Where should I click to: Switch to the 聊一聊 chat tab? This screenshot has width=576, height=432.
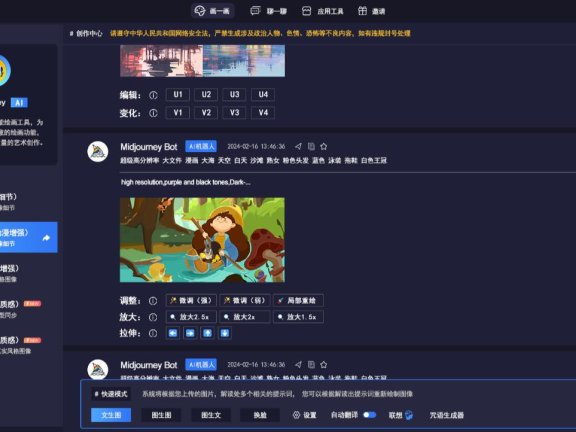click(268, 11)
